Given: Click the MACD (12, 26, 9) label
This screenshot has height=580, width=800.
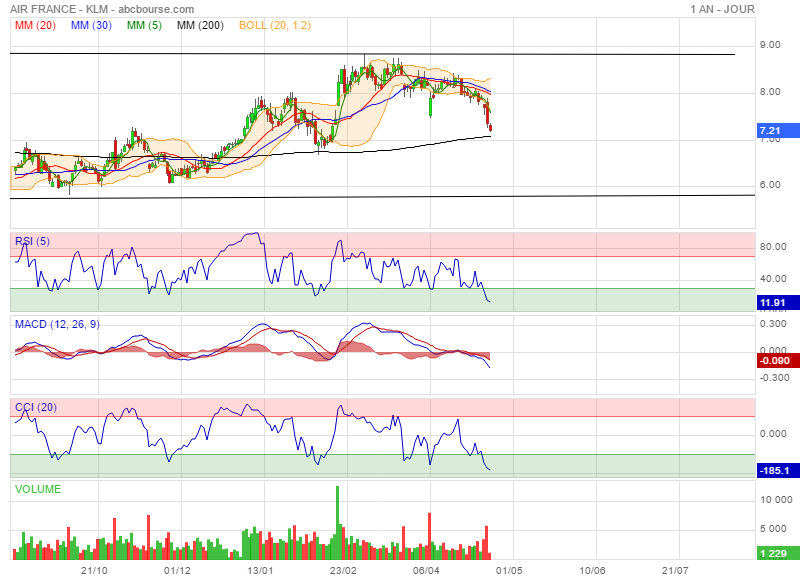Looking at the screenshot, I should 56,325.
